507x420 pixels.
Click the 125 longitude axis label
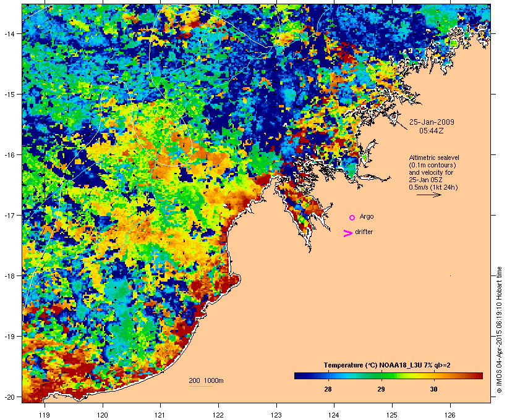coord(392,414)
